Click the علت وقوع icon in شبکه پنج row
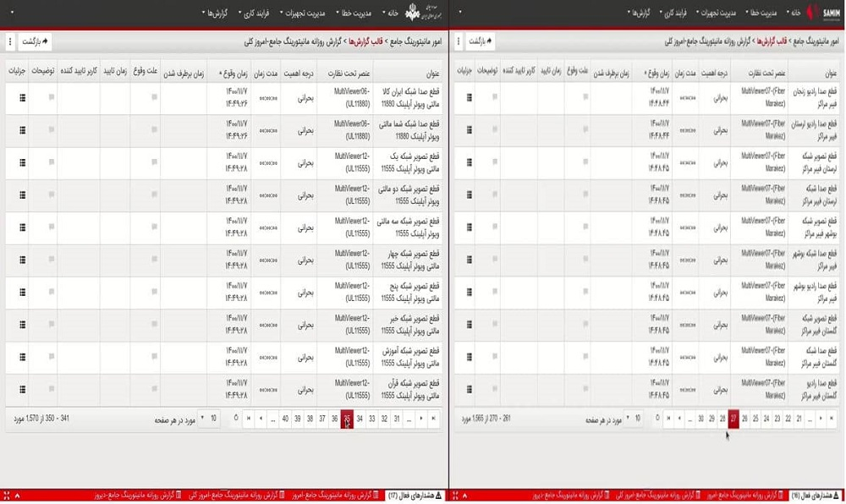Screen dimensions: 846x504 [x=154, y=292]
